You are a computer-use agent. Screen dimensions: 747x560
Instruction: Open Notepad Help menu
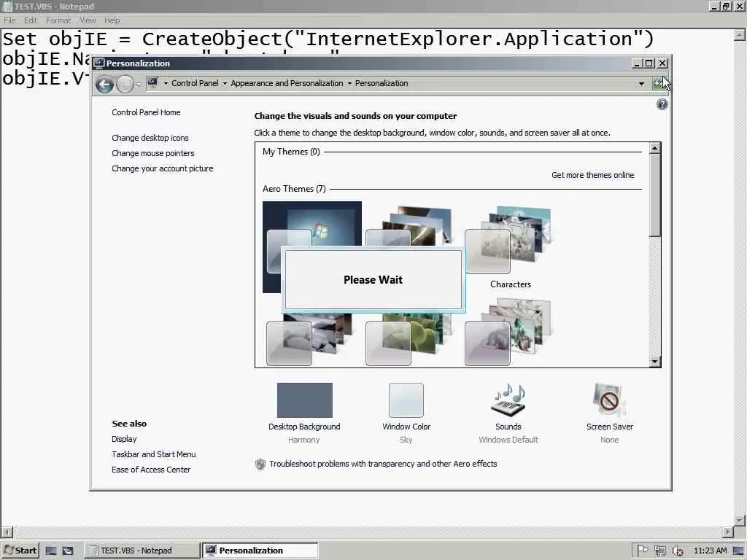tap(112, 20)
